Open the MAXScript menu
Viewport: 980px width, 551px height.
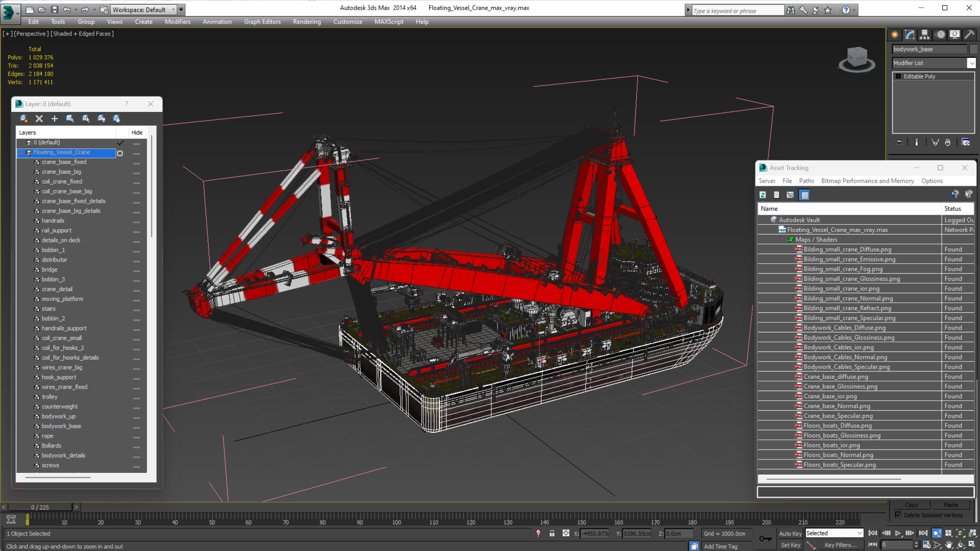(x=389, y=22)
